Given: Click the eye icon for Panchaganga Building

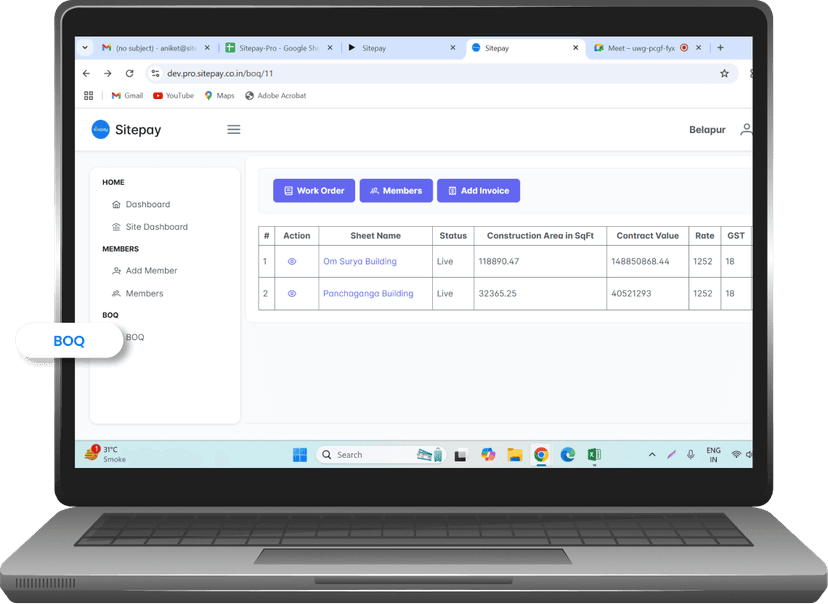Looking at the screenshot, I should [292, 294].
